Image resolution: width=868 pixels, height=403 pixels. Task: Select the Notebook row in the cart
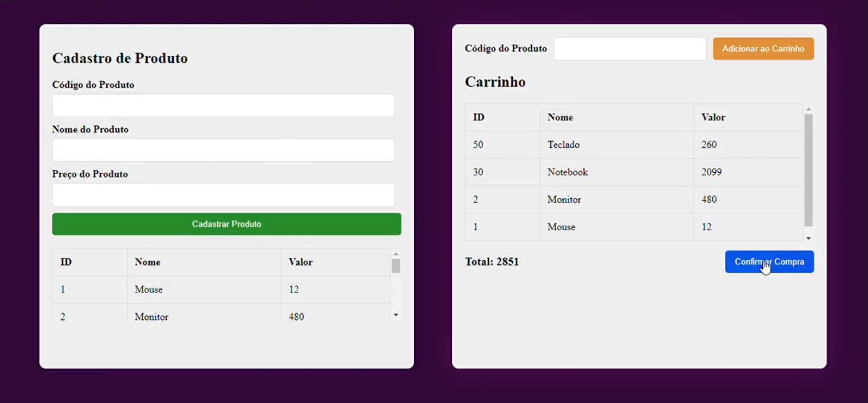(611, 172)
